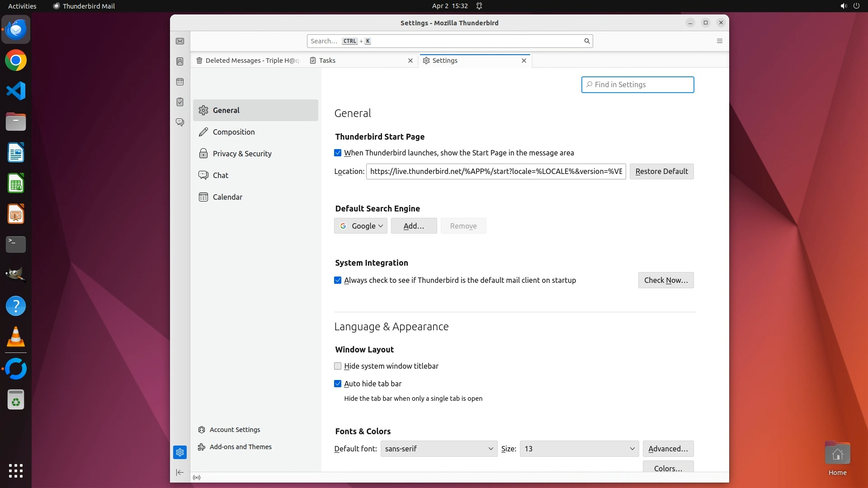
Task: Open the Google search engine dropdown
Action: coord(361,226)
